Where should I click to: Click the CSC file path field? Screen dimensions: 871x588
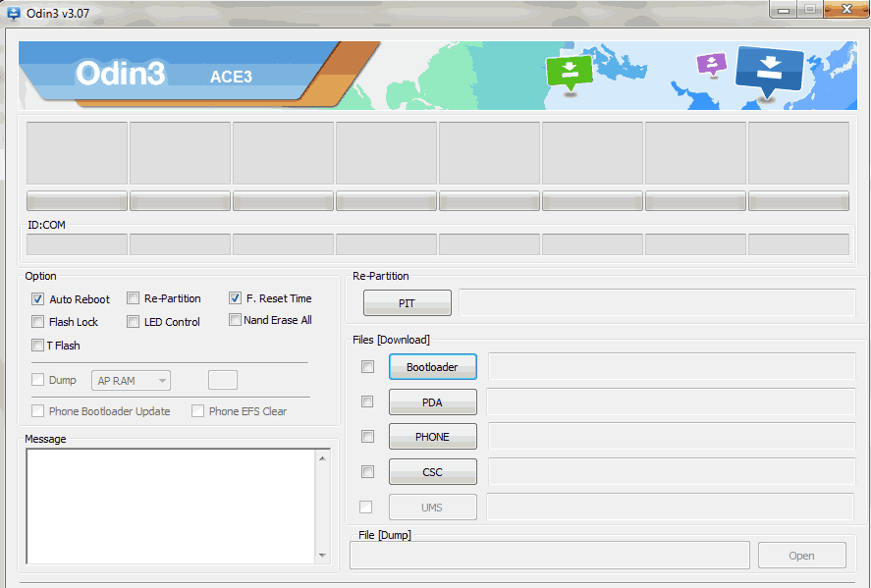click(x=672, y=471)
